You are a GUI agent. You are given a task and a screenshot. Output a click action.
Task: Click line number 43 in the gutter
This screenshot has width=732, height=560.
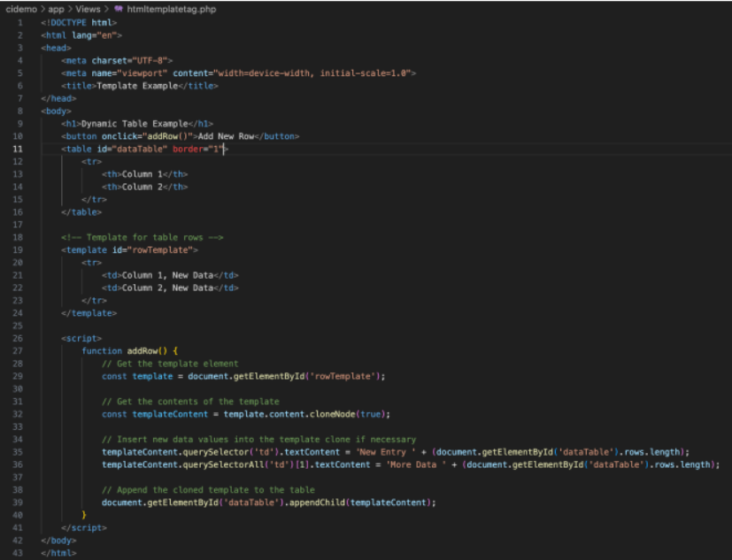coord(19,552)
